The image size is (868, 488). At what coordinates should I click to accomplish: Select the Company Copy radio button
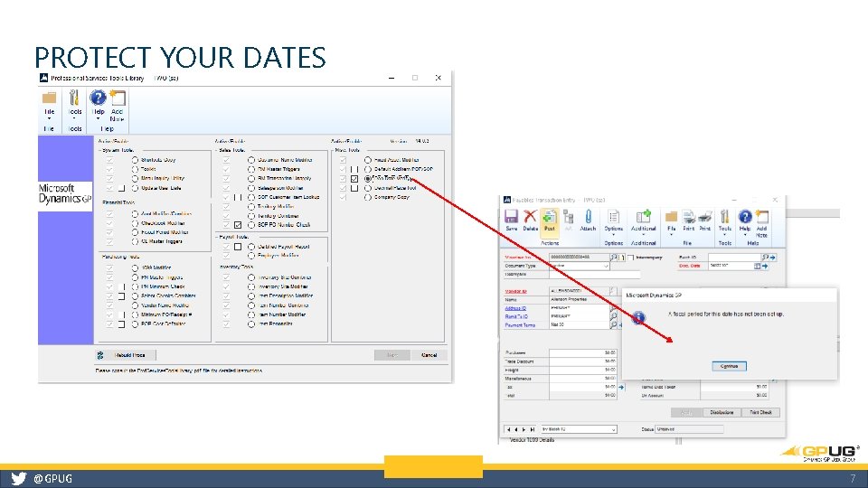tap(368, 197)
